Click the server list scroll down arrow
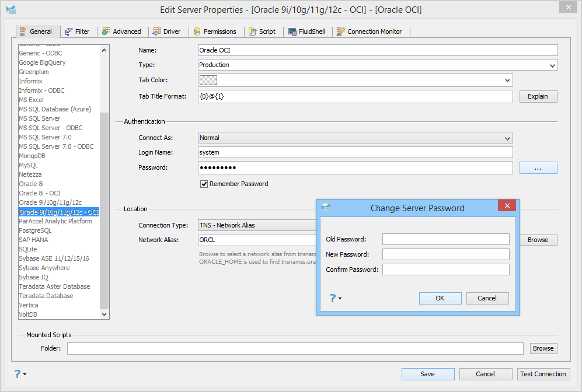 [x=104, y=314]
